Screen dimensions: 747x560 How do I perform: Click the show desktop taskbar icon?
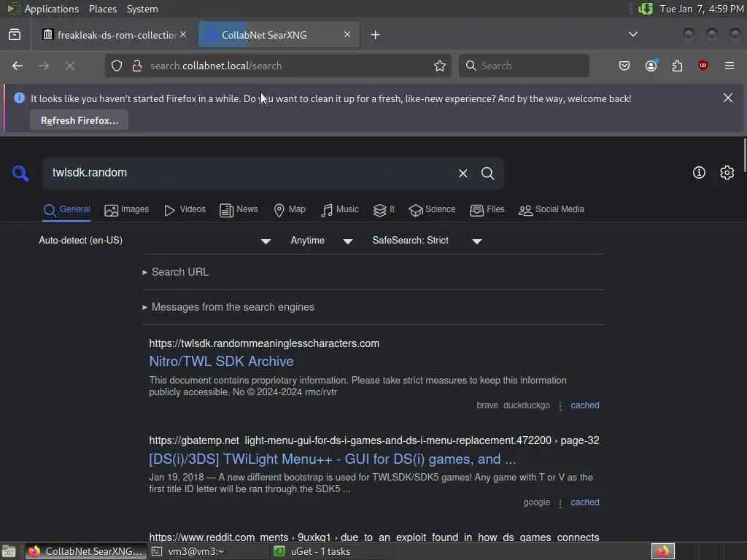coord(9,551)
